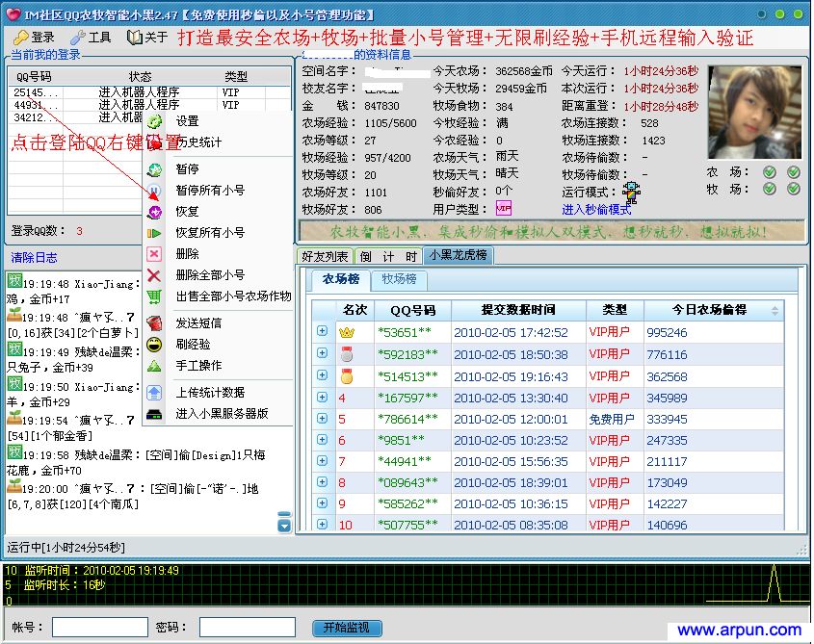Click the heart application icon in title bar
The image size is (814, 644).
point(13,14)
